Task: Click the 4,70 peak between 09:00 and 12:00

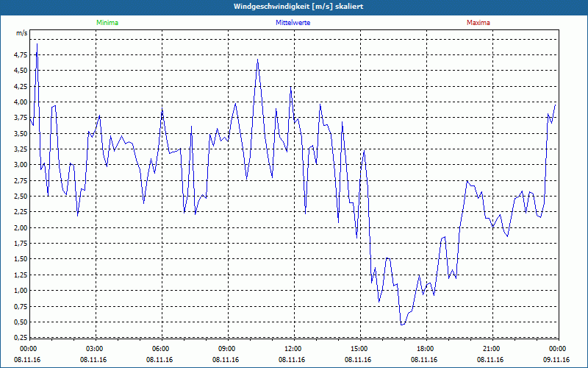Action: (258, 60)
